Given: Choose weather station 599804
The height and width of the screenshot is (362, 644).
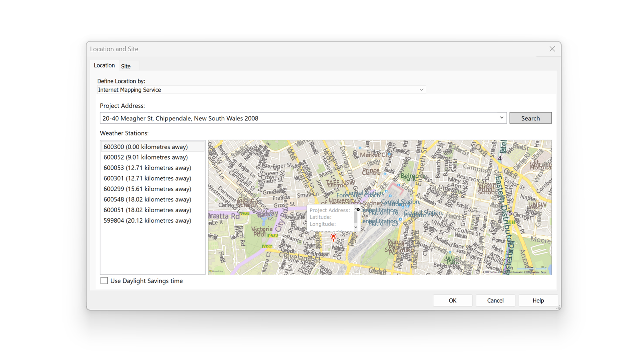Looking at the screenshot, I should click(x=147, y=221).
